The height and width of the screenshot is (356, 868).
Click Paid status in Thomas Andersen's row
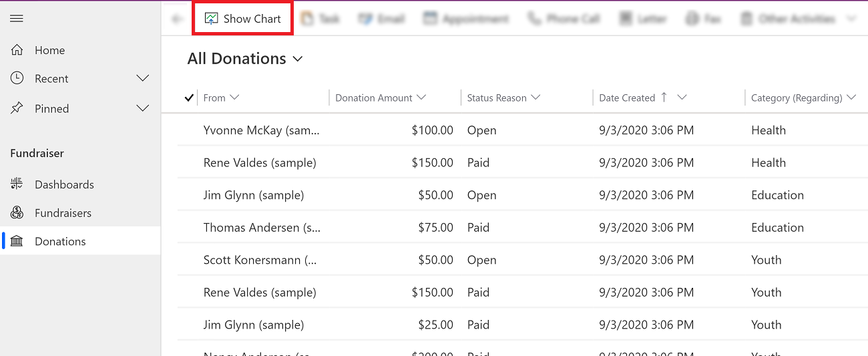point(478,227)
